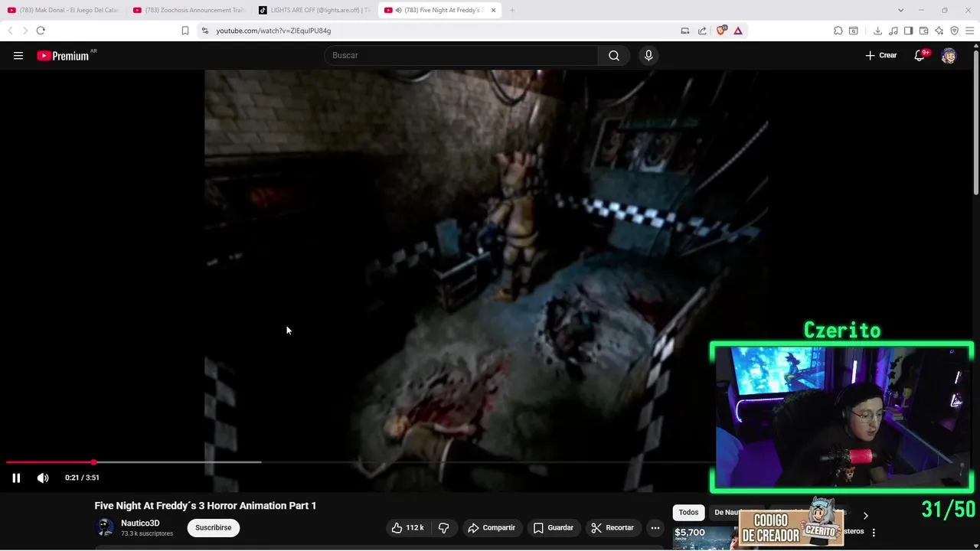Open the Recortar clip button
The height and width of the screenshot is (551, 980).
(612, 527)
